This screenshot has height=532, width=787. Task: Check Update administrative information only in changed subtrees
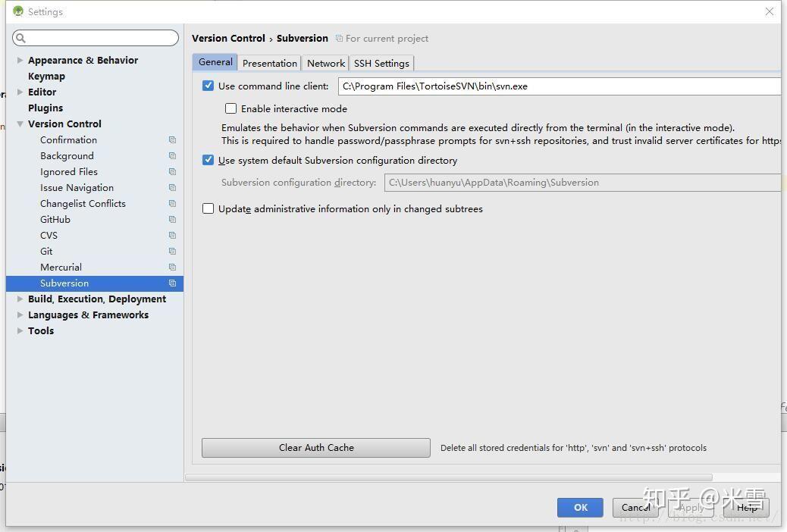(208, 208)
